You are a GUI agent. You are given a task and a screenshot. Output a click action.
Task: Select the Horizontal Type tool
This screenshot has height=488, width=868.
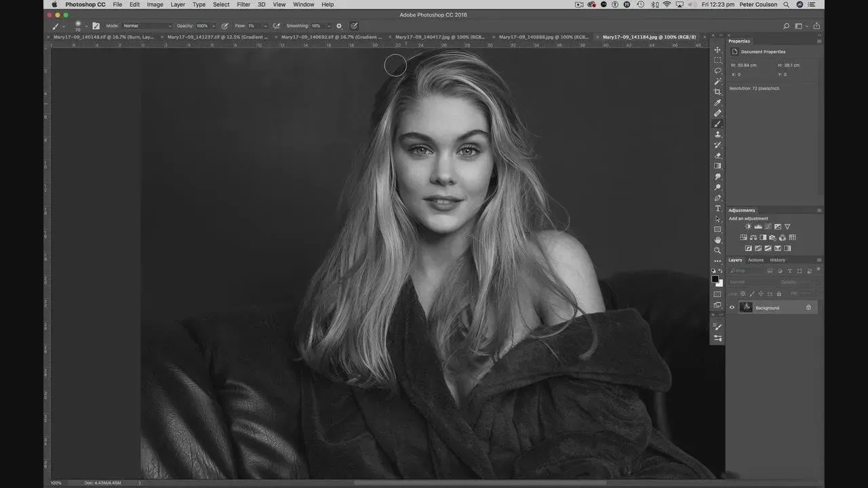pyautogui.click(x=717, y=209)
